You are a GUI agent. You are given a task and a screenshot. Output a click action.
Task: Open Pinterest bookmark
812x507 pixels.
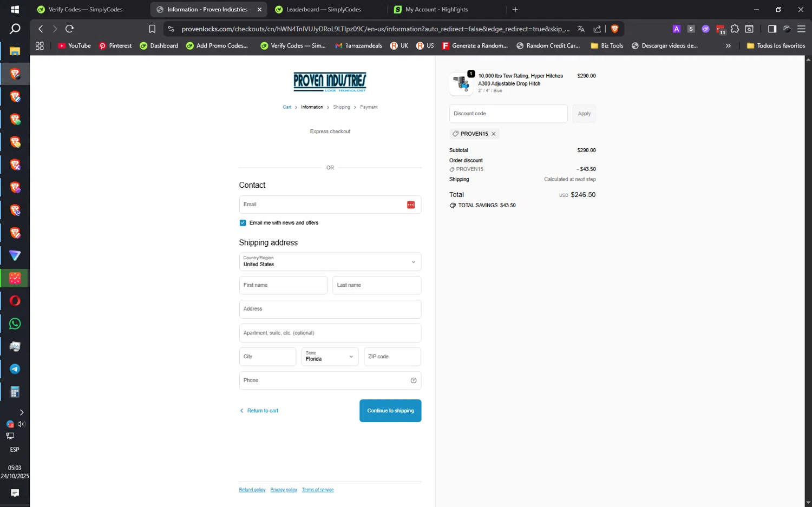tap(115, 46)
